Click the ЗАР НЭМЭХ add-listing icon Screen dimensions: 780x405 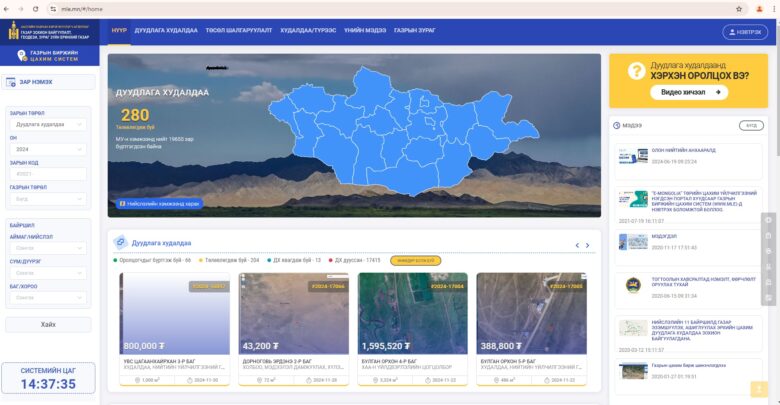[x=12, y=82]
